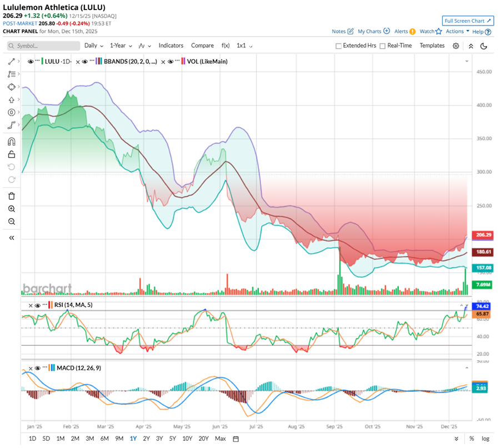Select the arrow marker tool
This screenshot has height=448, width=501.
coord(12,99)
